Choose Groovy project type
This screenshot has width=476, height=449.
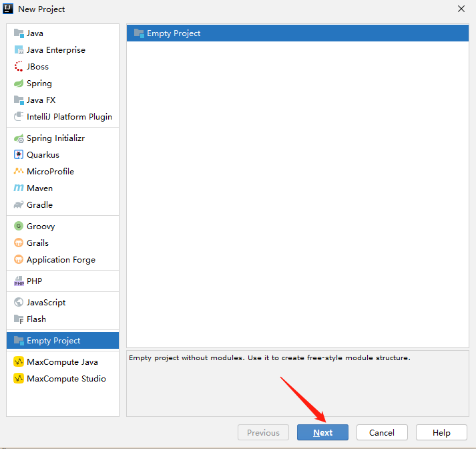pyautogui.click(x=63, y=226)
